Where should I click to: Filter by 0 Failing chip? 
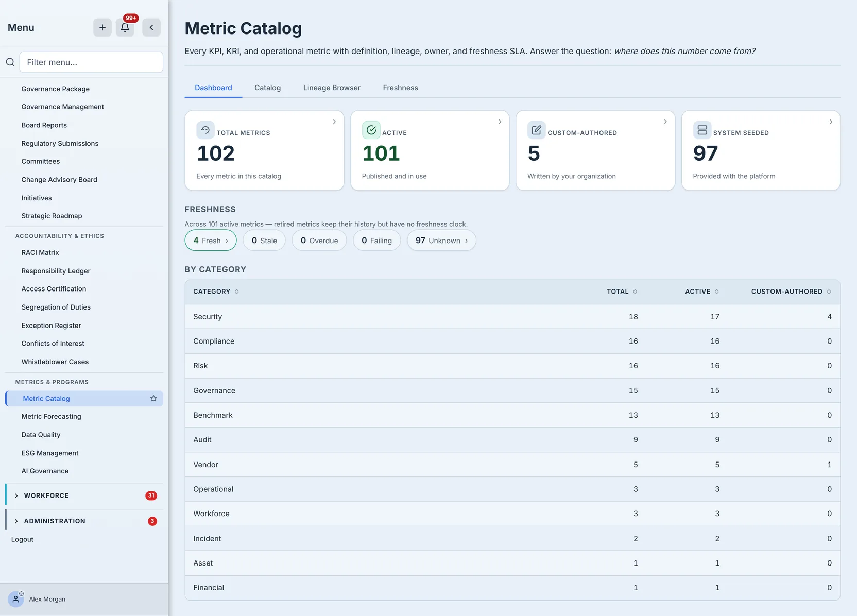coord(377,241)
